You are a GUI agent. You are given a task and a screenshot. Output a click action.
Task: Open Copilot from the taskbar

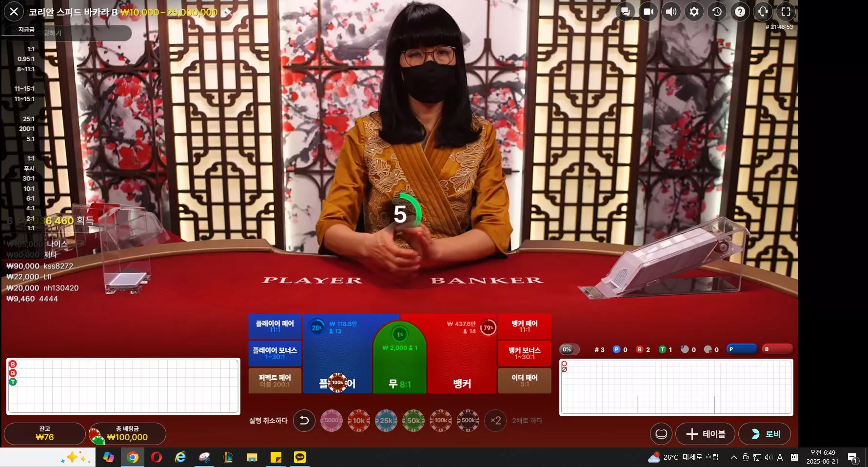coord(109,457)
